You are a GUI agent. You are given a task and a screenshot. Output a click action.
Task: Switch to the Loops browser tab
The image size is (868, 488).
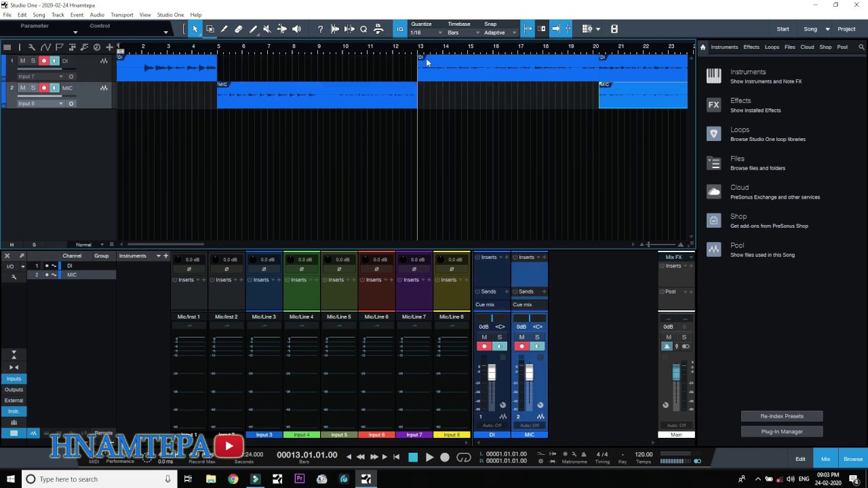click(x=772, y=47)
